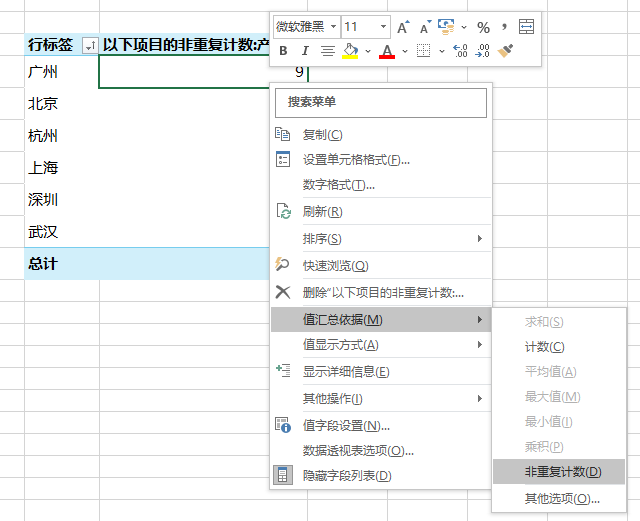
Task: Click the 搜索菜单 search box
Action: tap(380, 102)
